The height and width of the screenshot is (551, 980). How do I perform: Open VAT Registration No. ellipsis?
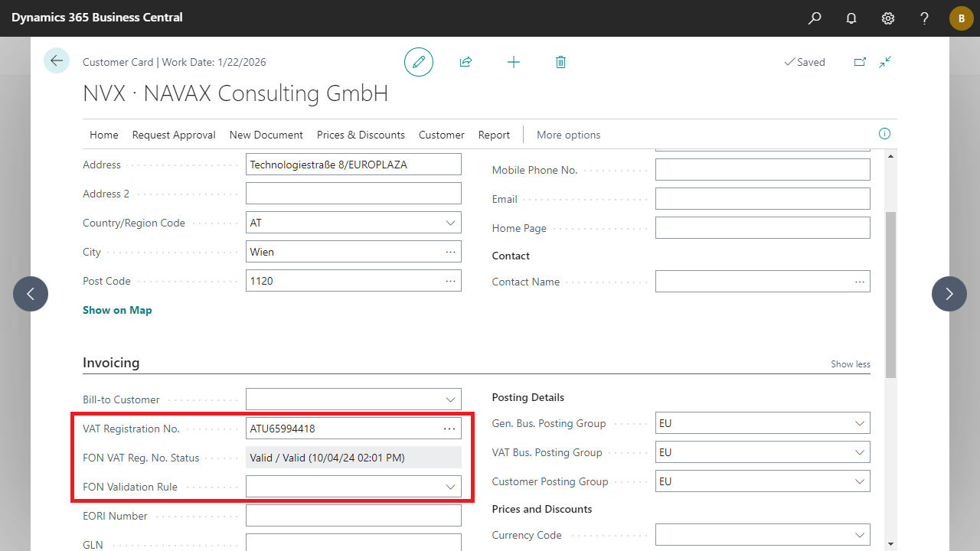(x=449, y=429)
